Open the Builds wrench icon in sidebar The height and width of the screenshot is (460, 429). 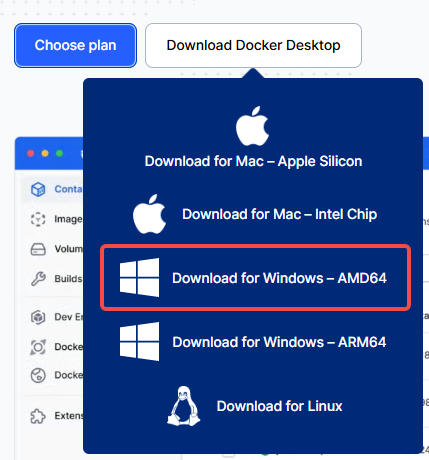point(38,279)
